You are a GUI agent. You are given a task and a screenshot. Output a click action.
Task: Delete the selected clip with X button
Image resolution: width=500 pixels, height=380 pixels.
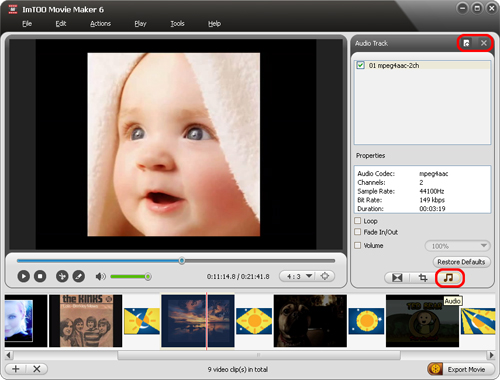(37, 369)
